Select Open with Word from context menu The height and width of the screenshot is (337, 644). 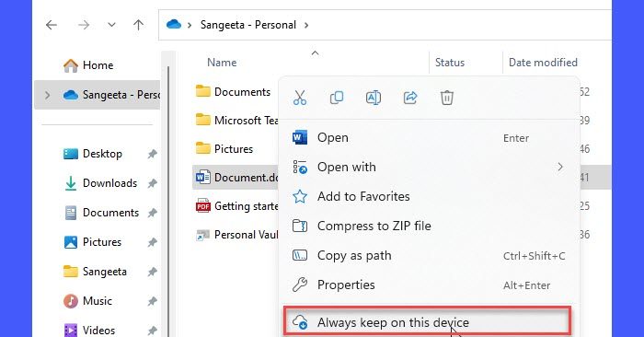click(x=429, y=138)
